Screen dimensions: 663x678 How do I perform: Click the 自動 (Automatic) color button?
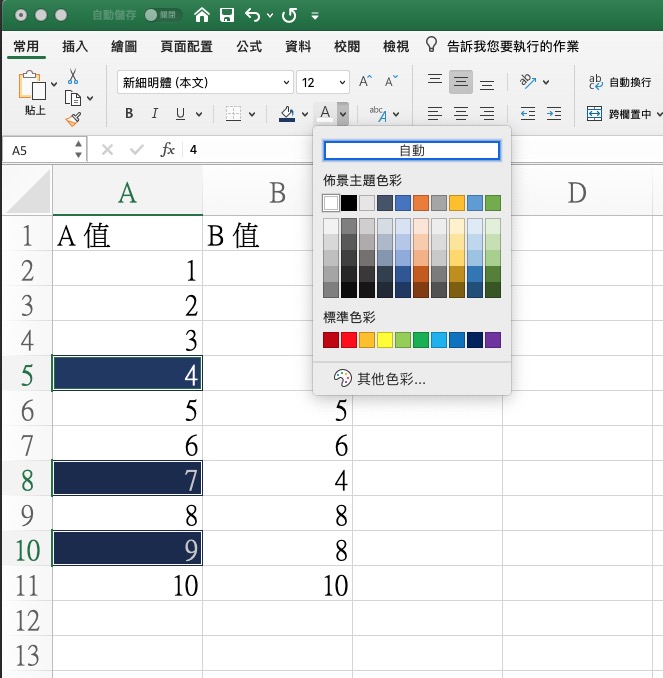[x=411, y=151]
